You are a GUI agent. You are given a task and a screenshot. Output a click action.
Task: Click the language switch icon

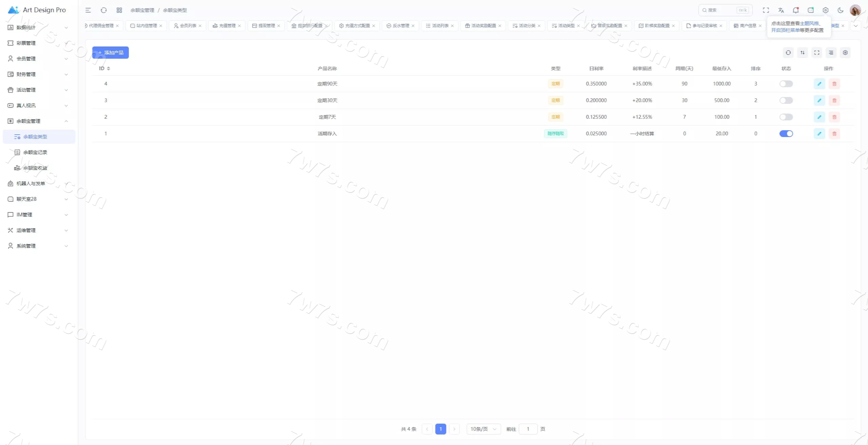click(x=781, y=10)
